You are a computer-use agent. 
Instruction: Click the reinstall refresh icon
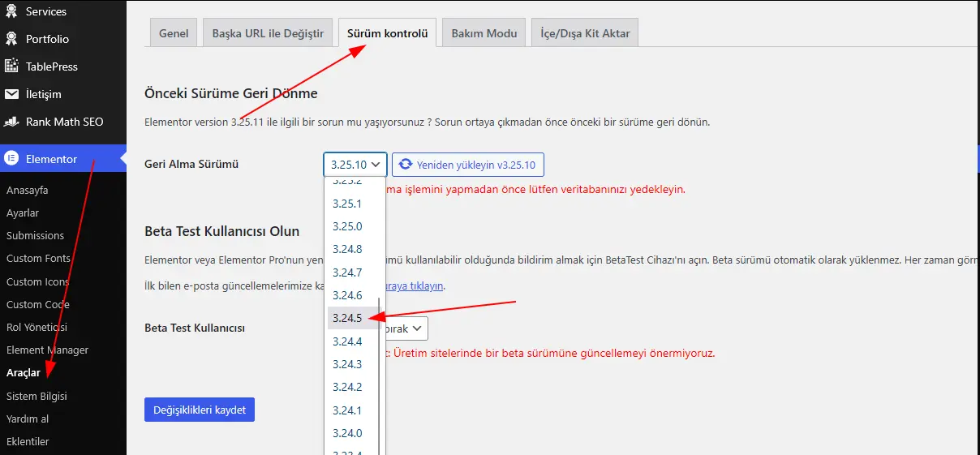[406, 165]
